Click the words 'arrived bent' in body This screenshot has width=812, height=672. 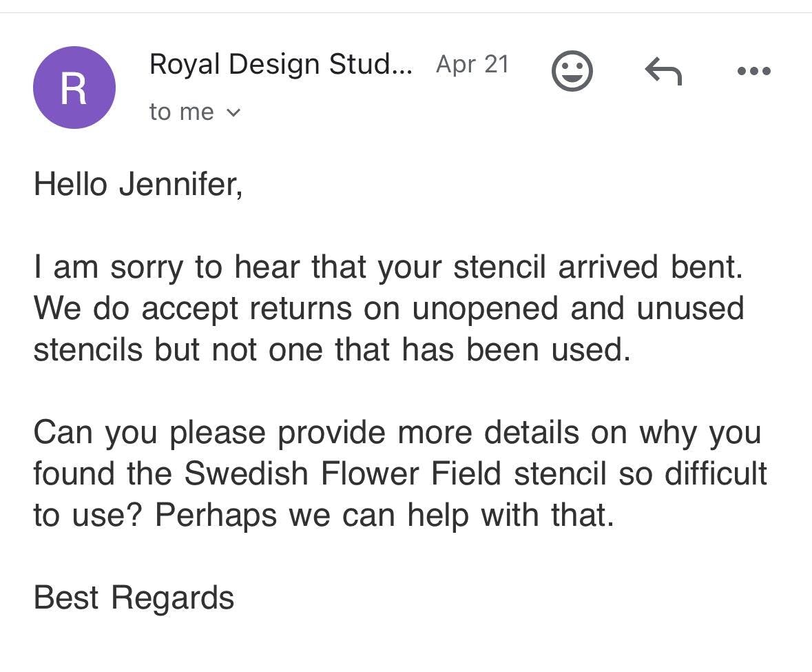click(650, 267)
